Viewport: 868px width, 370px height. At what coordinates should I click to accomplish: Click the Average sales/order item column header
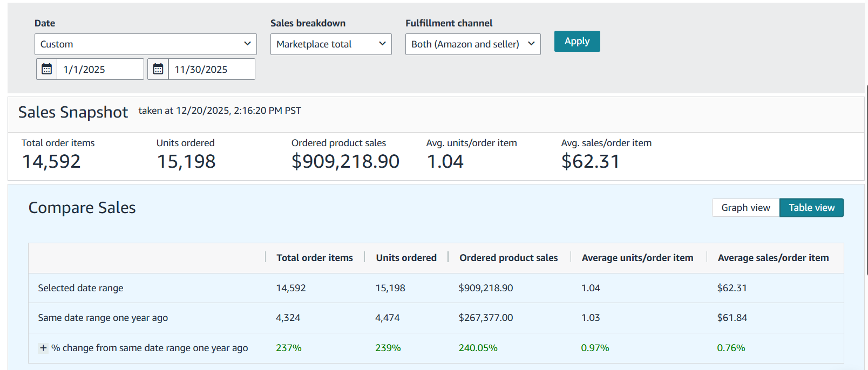[x=772, y=258]
